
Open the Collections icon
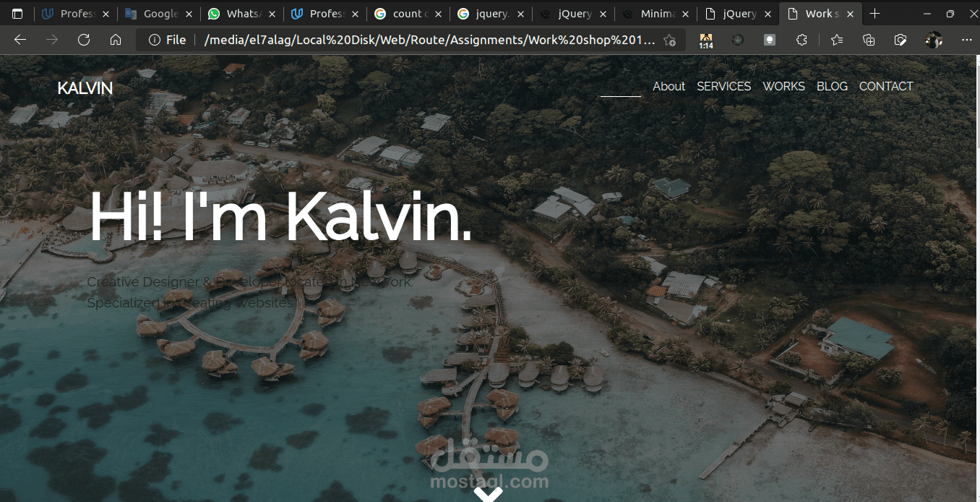[x=868, y=40]
